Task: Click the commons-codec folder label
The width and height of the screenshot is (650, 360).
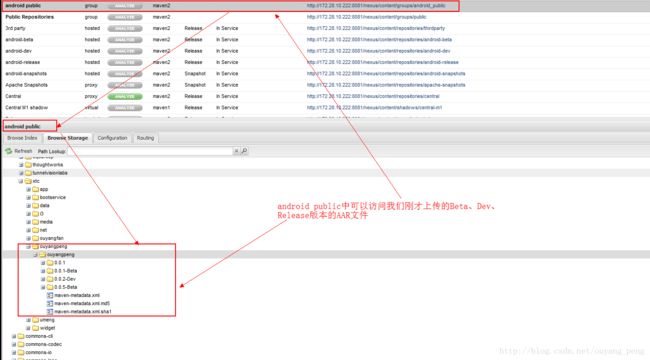Action: coord(44,344)
